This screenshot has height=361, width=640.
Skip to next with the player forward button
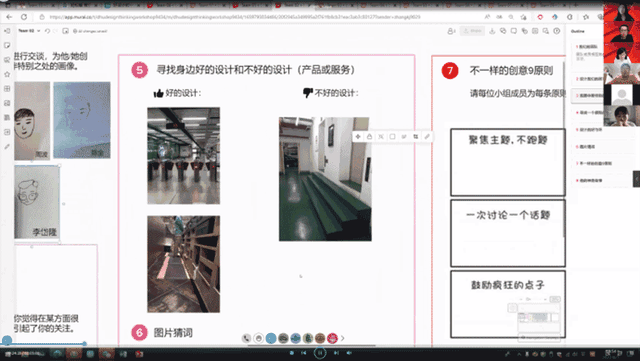pyautogui.click(x=336, y=353)
